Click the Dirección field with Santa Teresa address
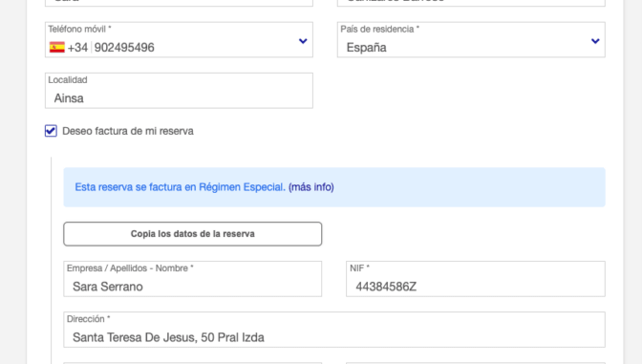The width and height of the screenshot is (642, 364). 334,330
